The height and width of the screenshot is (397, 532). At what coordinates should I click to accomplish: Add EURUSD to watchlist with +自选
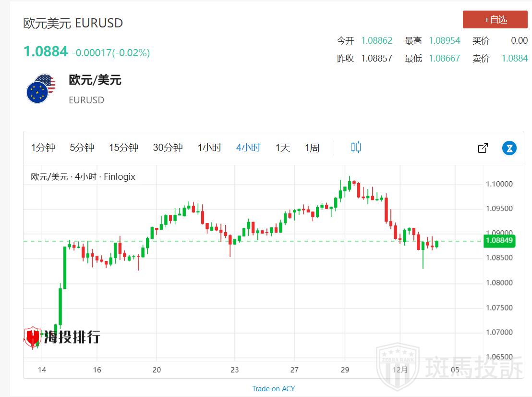pos(495,20)
